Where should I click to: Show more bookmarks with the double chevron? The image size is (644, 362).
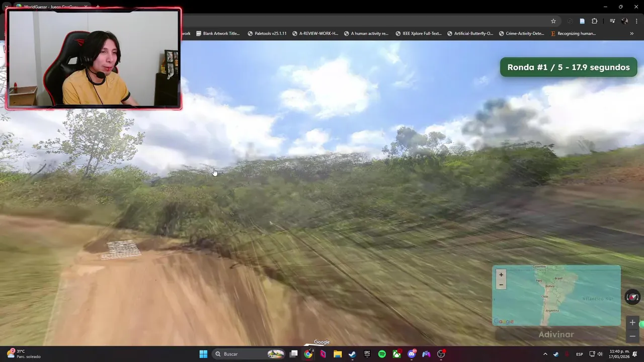(632, 34)
